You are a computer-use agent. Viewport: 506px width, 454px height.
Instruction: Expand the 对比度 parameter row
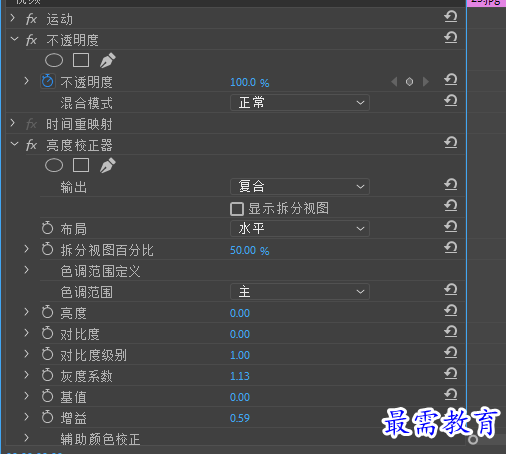click(27, 333)
